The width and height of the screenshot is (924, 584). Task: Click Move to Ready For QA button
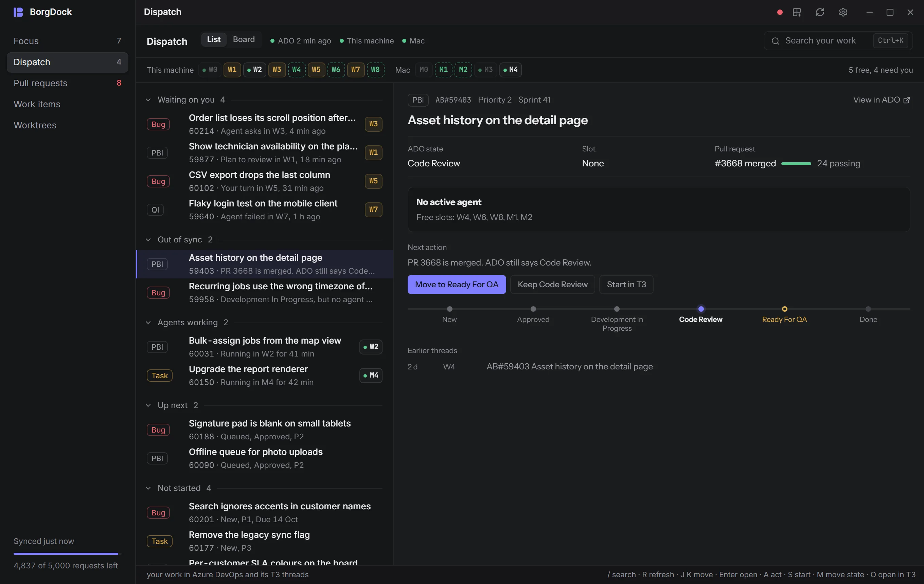point(457,285)
